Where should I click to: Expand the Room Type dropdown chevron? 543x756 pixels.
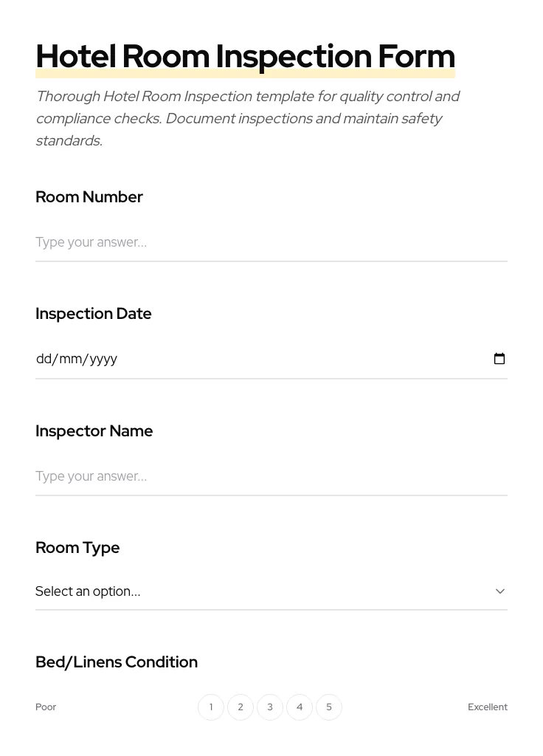[500, 591]
